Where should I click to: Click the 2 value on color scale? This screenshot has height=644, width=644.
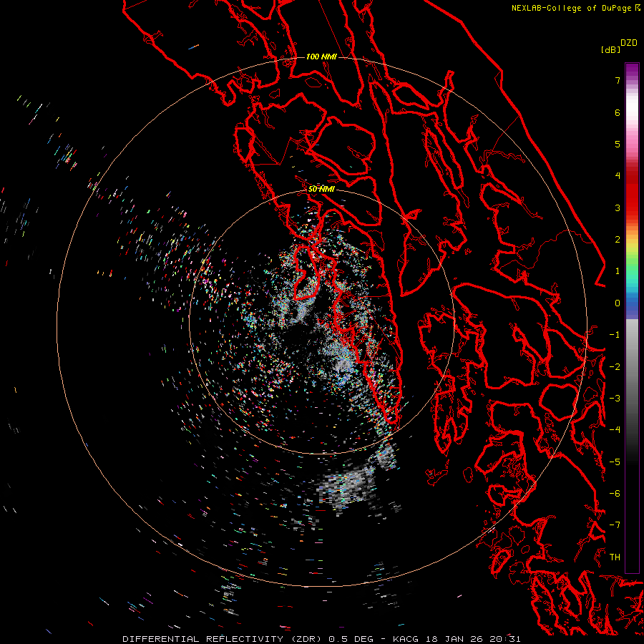(x=618, y=240)
